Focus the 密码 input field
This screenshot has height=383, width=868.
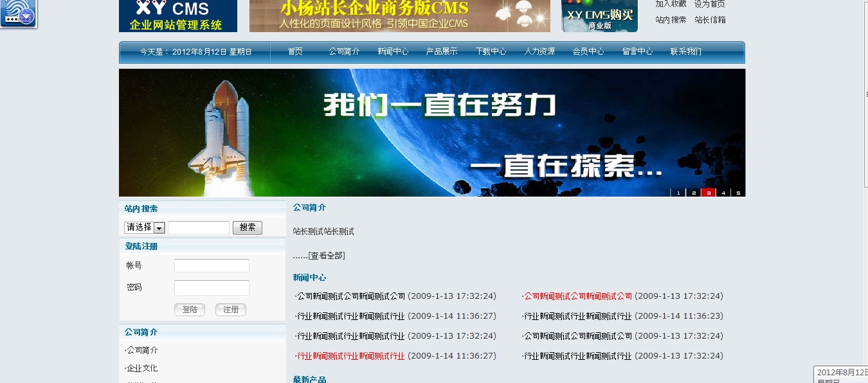[x=212, y=288]
